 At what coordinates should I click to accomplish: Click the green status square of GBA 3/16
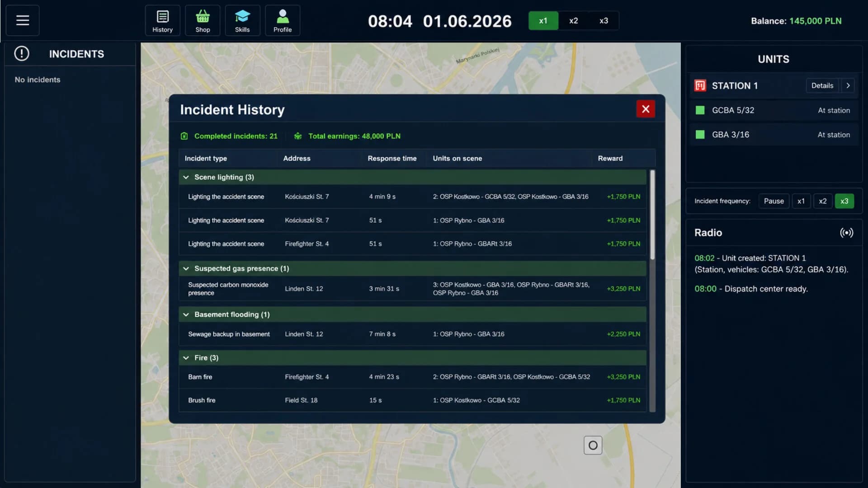700,135
